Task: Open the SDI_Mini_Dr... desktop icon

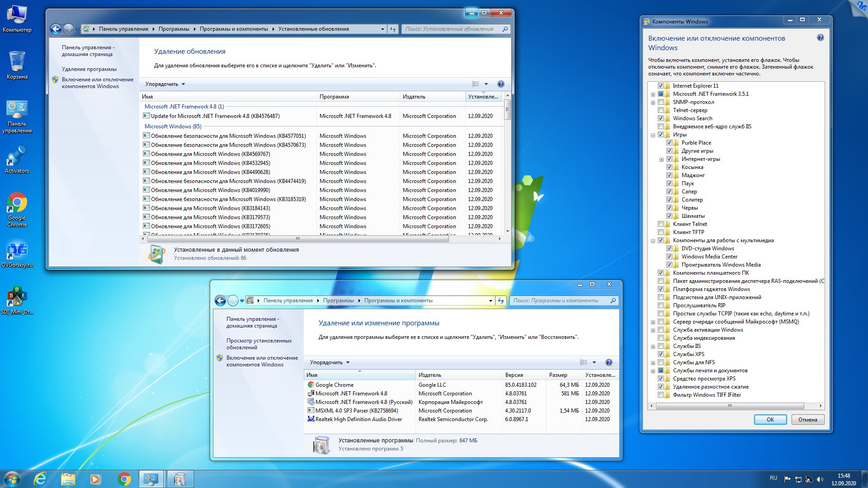Action: click(17, 300)
